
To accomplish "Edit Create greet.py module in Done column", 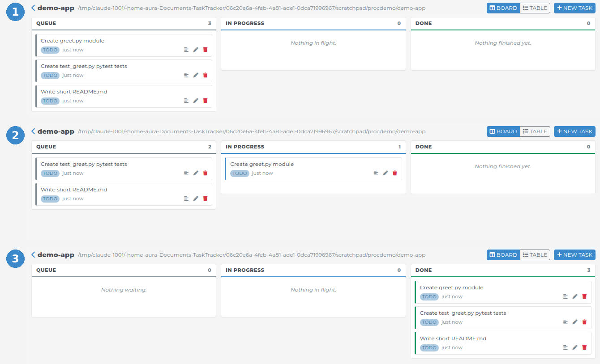I will 575,296.
